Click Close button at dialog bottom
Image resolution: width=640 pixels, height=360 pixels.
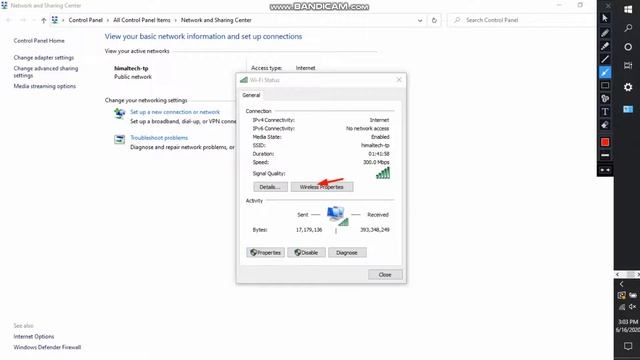tap(385, 275)
